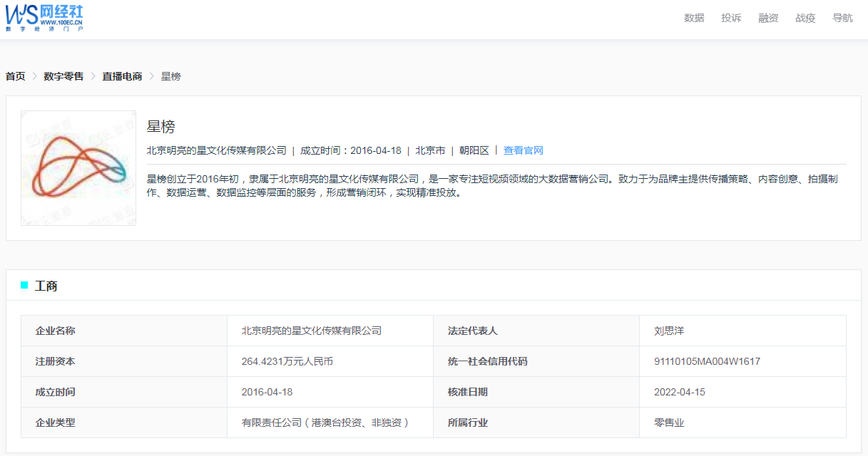
Task: Open 直播电商 breadcrumb link
Action: pyautogui.click(x=122, y=76)
